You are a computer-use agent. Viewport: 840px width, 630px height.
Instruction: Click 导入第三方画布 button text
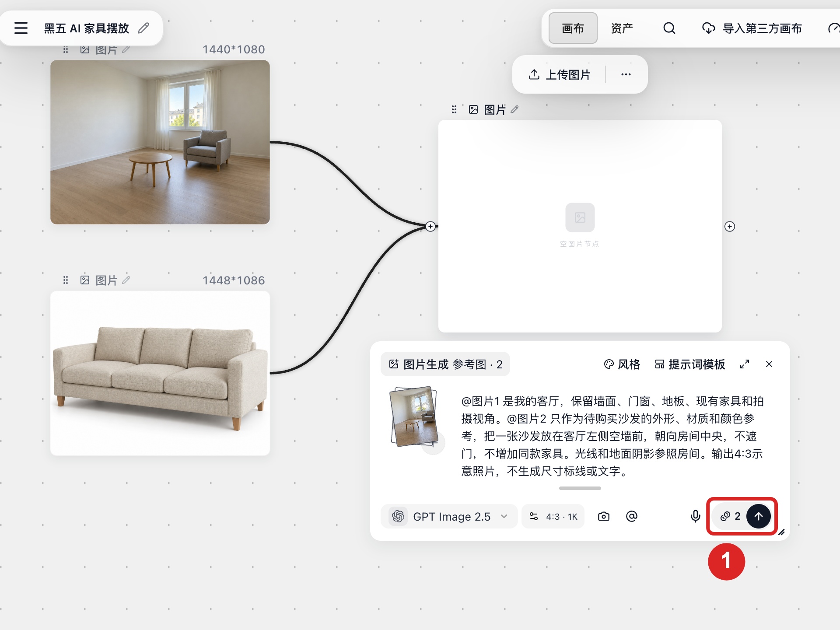(762, 28)
